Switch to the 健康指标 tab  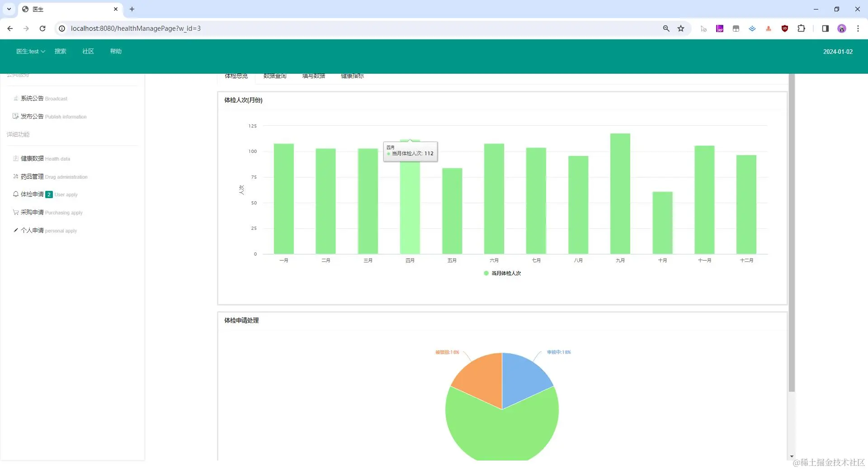point(352,76)
